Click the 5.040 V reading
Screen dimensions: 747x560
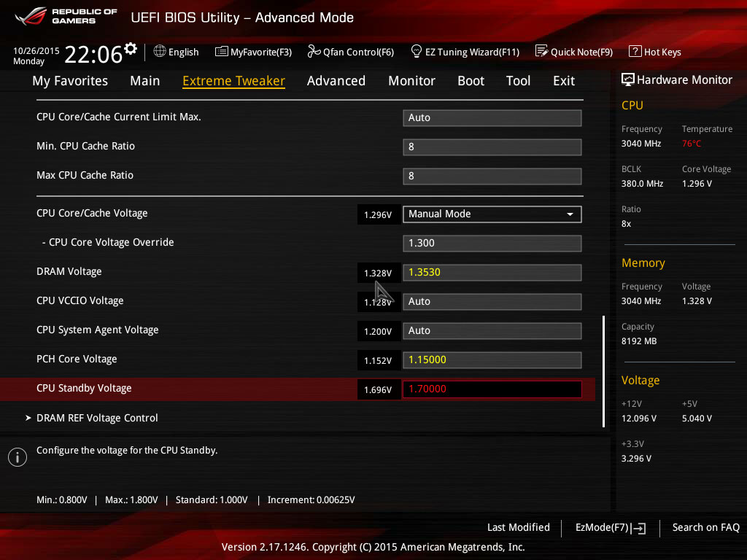(x=697, y=418)
